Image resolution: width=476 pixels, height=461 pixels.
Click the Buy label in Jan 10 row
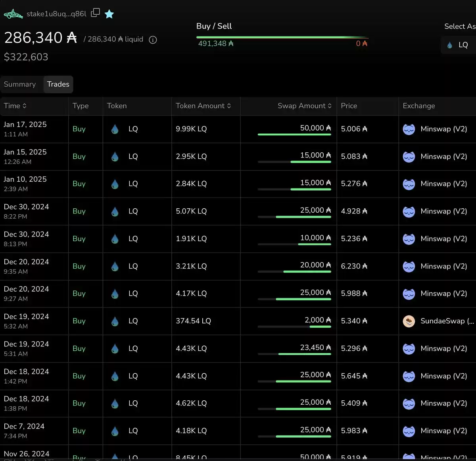[x=79, y=184]
